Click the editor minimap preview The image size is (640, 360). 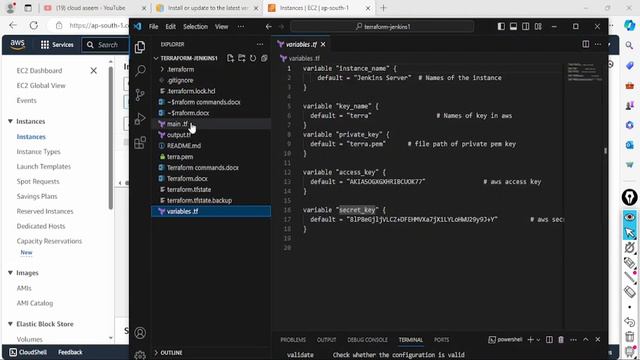pos(584,72)
